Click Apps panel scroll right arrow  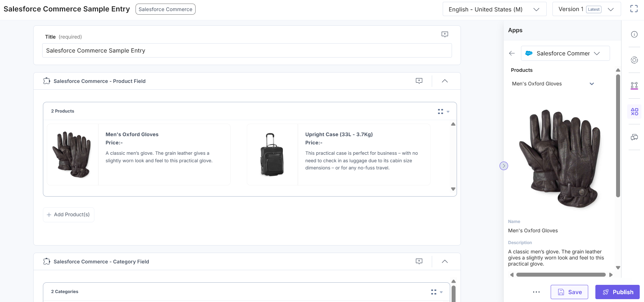(x=611, y=275)
